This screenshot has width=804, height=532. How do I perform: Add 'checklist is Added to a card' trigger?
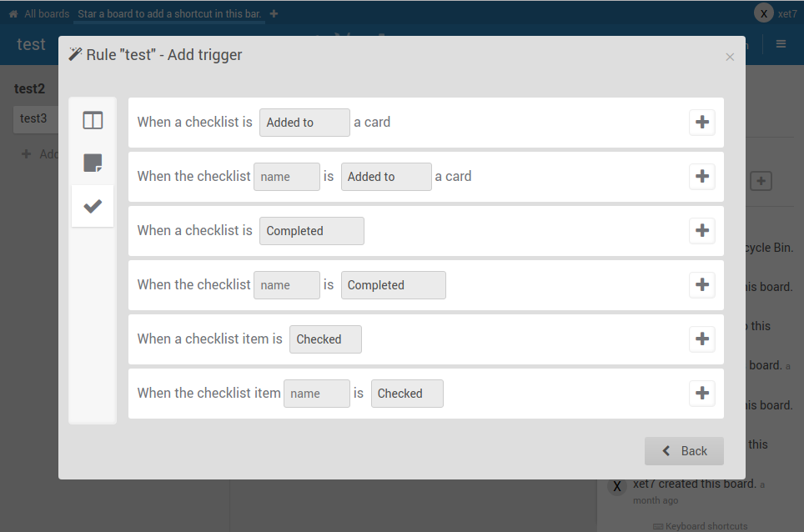(702, 122)
